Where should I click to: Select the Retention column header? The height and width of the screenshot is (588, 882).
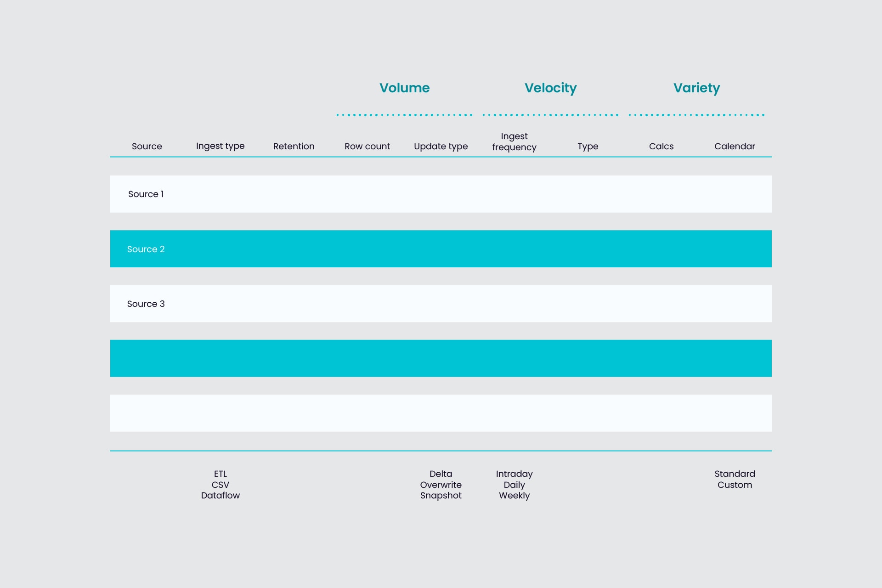(294, 146)
